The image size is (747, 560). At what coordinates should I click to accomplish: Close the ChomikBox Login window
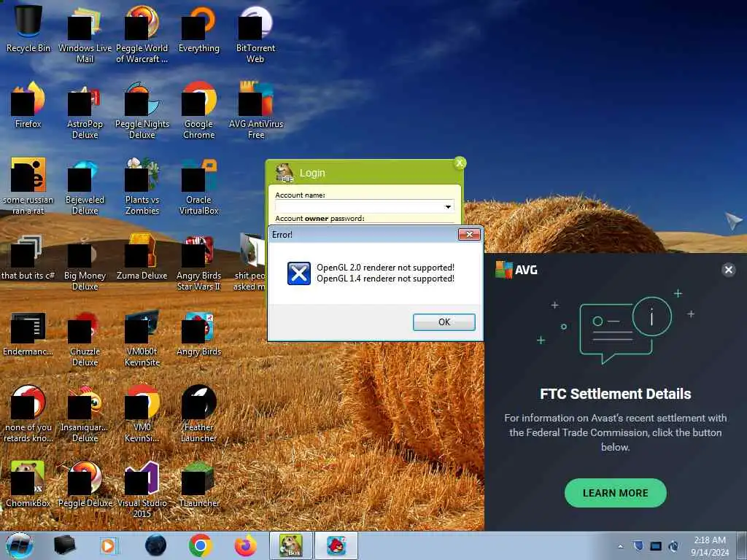(460, 163)
